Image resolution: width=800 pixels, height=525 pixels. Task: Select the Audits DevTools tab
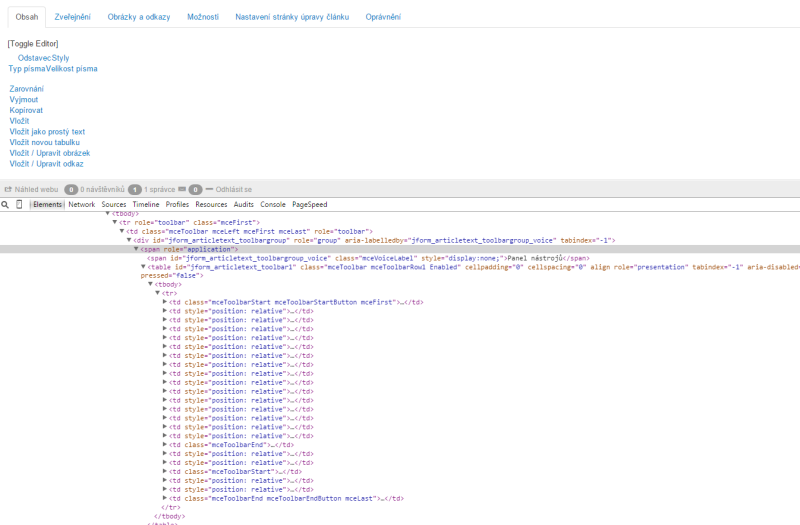point(243,205)
